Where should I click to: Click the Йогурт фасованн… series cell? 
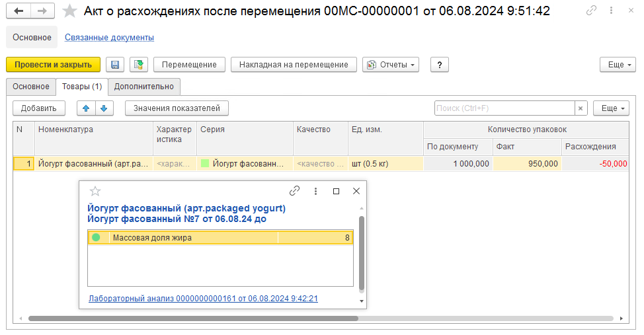click(x=245, y=163)
